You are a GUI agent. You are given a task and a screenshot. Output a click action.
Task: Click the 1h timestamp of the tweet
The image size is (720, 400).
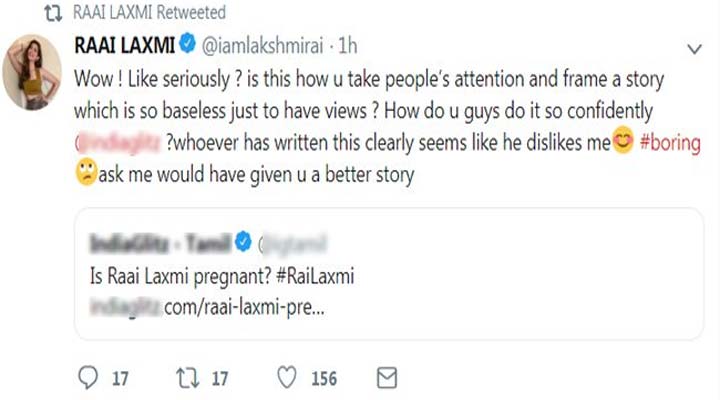[x=348, y=46]
